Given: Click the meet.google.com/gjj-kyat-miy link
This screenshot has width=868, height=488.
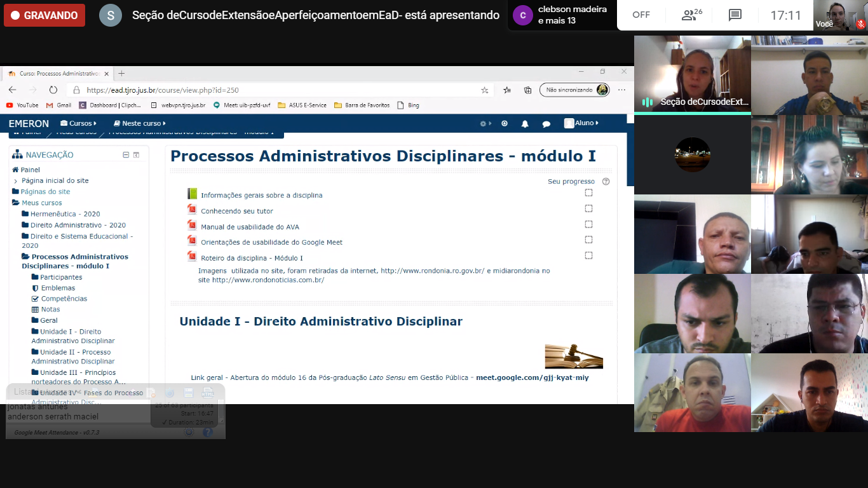Looking at the screenshot, I should [532, 377].
